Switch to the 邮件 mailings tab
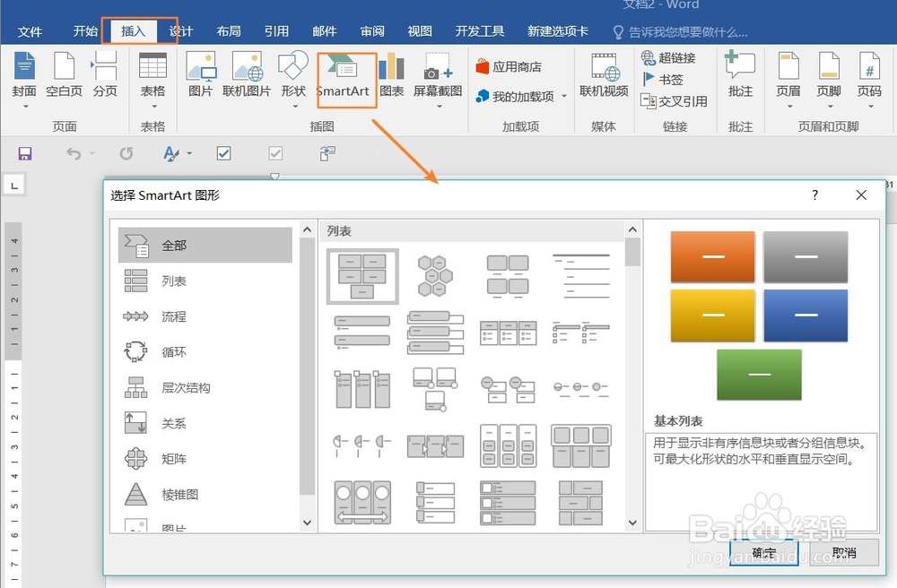Screen dimensions: 897x588 tap(325, 31)
